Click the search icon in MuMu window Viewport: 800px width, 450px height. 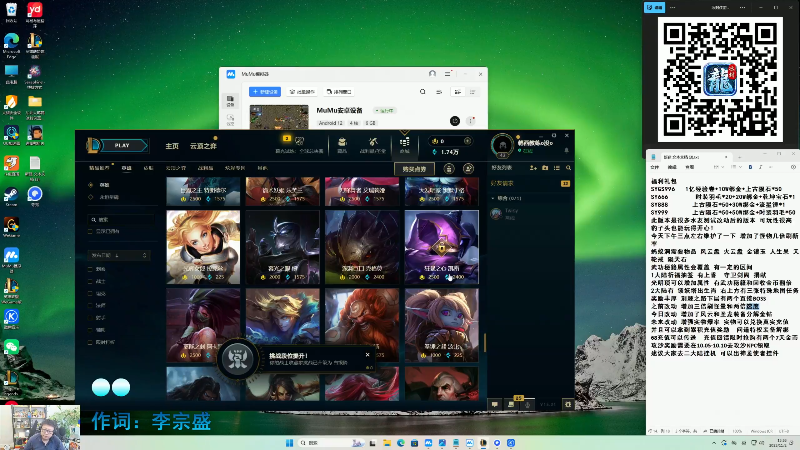(x=422, y=92)
